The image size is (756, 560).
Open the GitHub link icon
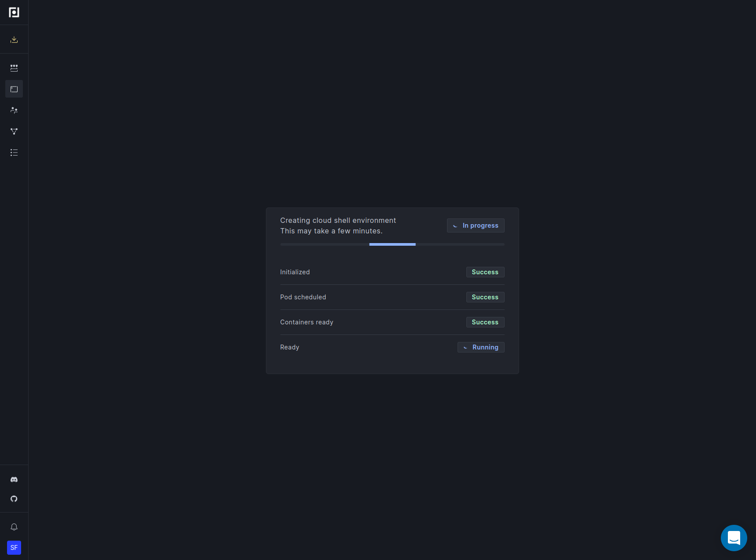click(14, 499)
